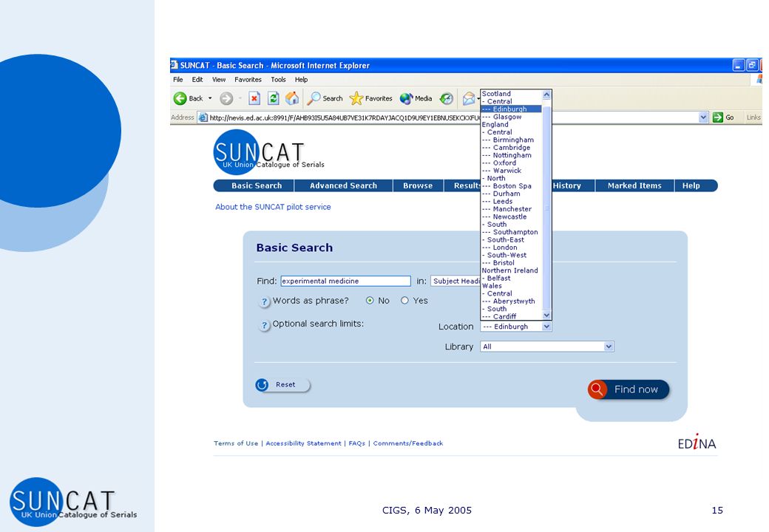Open the Marked Items tab
The image size is (769, 532).
(x=634, y=185)
